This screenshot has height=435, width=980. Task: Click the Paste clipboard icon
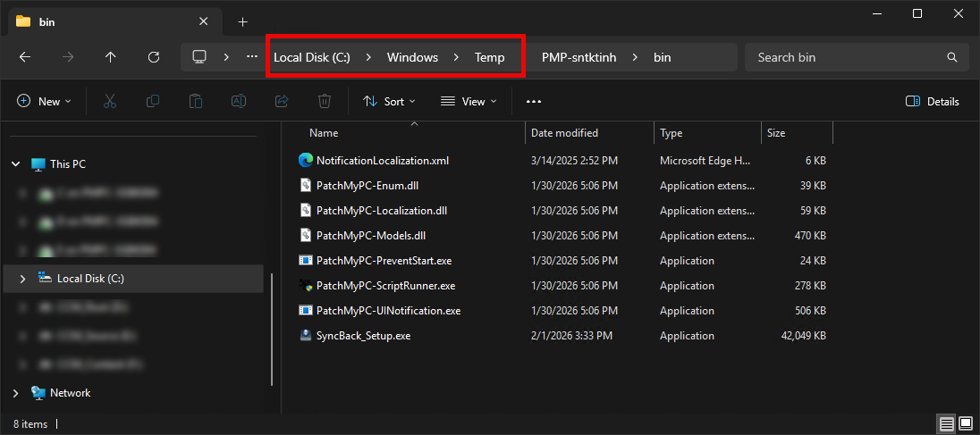click(196, 101)
